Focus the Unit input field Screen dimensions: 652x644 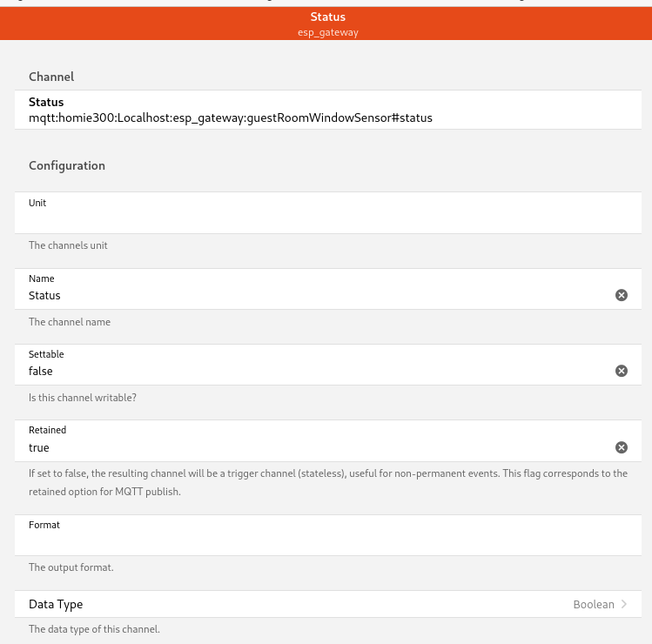tap(313, 219)
